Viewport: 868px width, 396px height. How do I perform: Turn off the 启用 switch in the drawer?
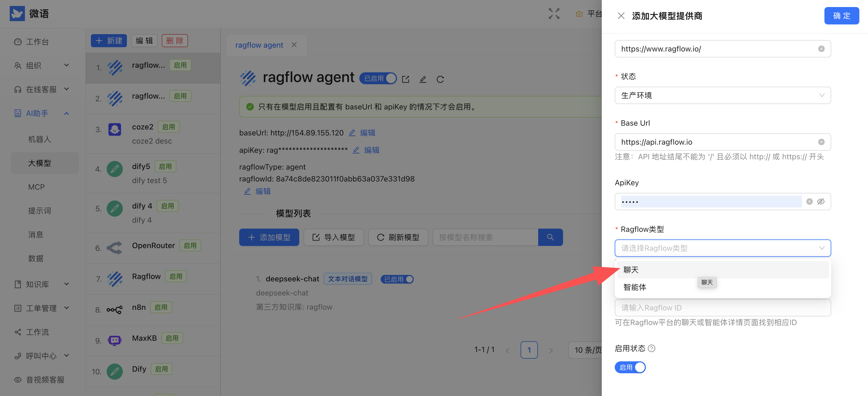[x=630, y=367]
